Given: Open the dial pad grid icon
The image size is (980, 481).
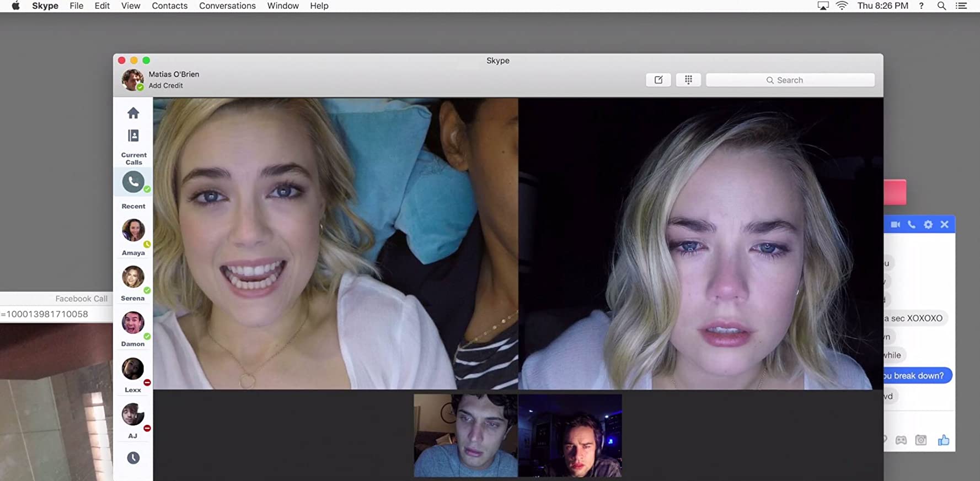Looking at the screenshot, I should click(688, 80).
